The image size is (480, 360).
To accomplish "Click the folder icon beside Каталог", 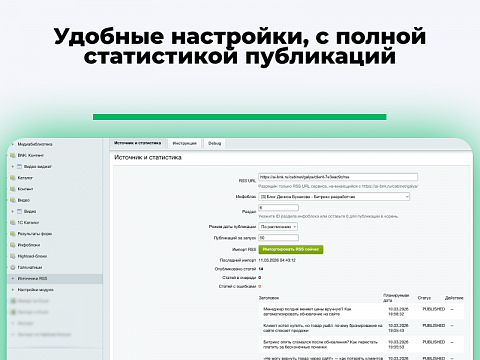I will [x=13, y=178].
